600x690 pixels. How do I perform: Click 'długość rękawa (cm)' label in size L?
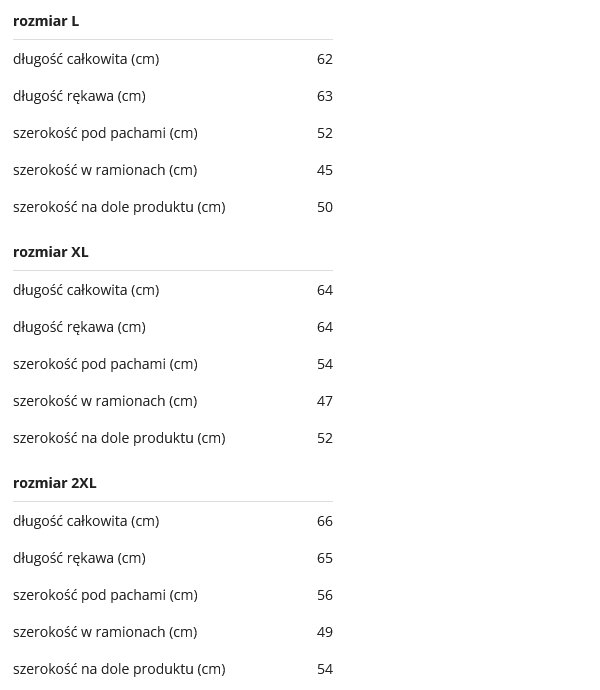click(x=79, y=96)
